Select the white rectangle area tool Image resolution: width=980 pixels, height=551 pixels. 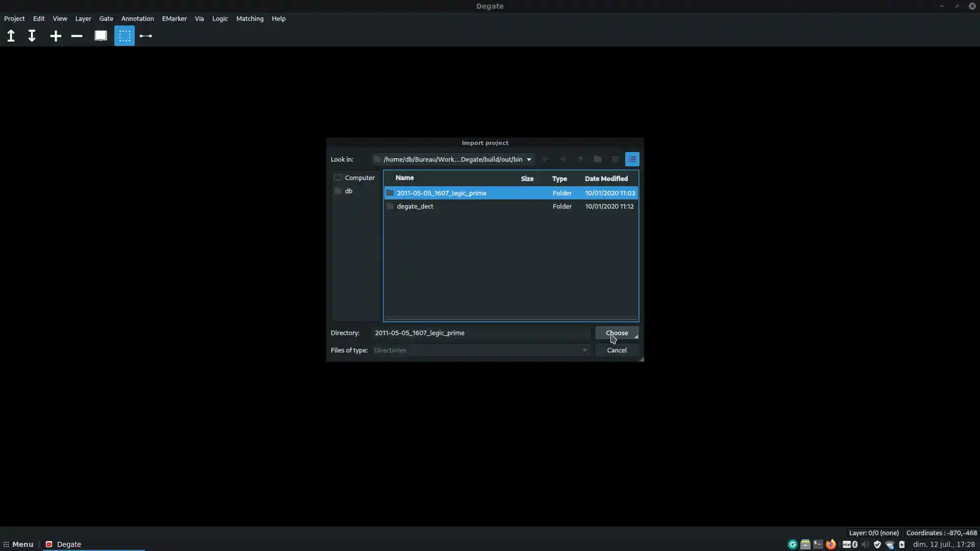tap(101, 36)
